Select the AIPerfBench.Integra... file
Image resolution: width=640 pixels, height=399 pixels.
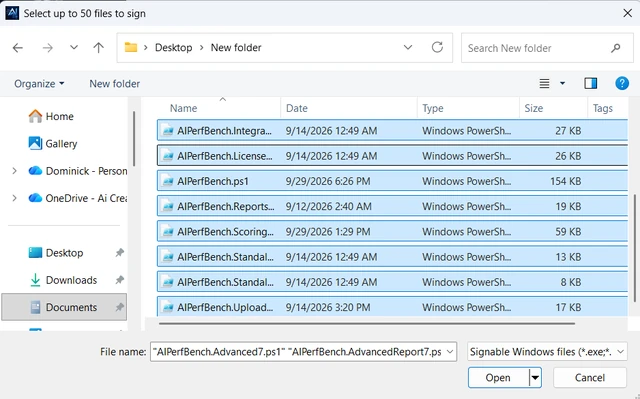click(x=392, y=131)
